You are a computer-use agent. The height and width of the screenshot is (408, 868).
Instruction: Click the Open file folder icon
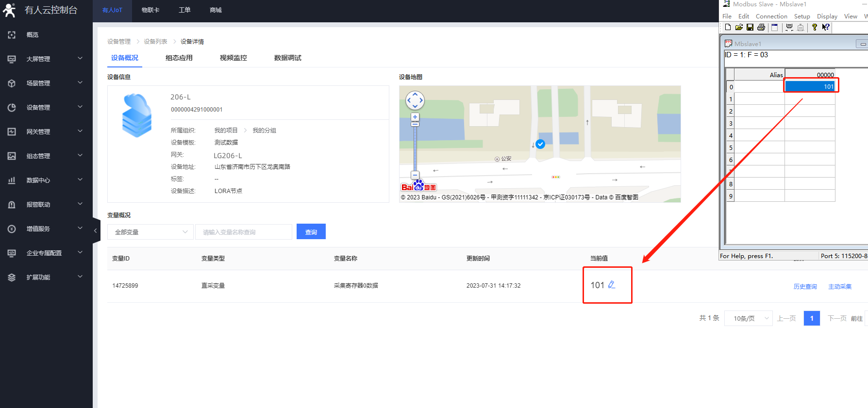click(739, 27)
